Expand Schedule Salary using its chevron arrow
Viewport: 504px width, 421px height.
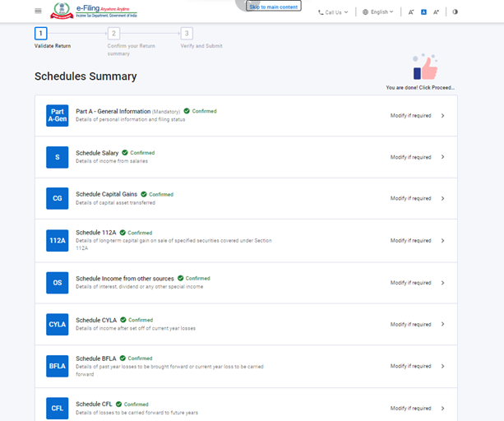click(442, 157)
